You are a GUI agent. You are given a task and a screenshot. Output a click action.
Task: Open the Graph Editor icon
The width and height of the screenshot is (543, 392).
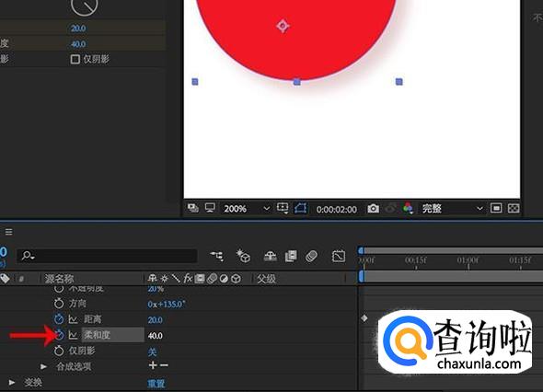(x=339, y=256)
